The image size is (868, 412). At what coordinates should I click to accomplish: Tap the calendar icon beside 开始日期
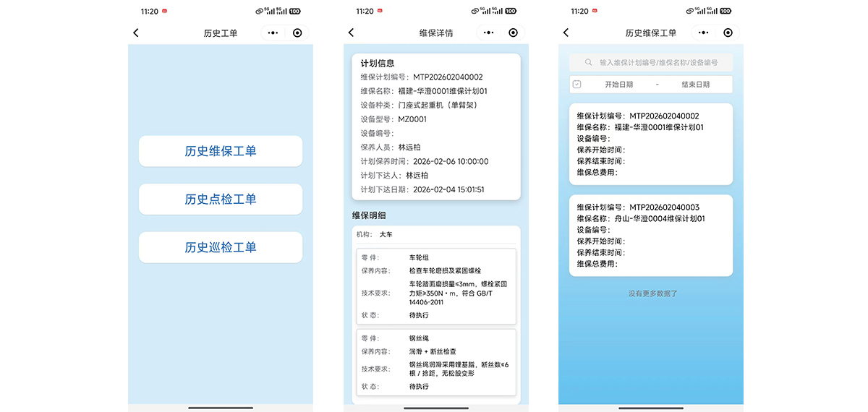pos(576,85)
